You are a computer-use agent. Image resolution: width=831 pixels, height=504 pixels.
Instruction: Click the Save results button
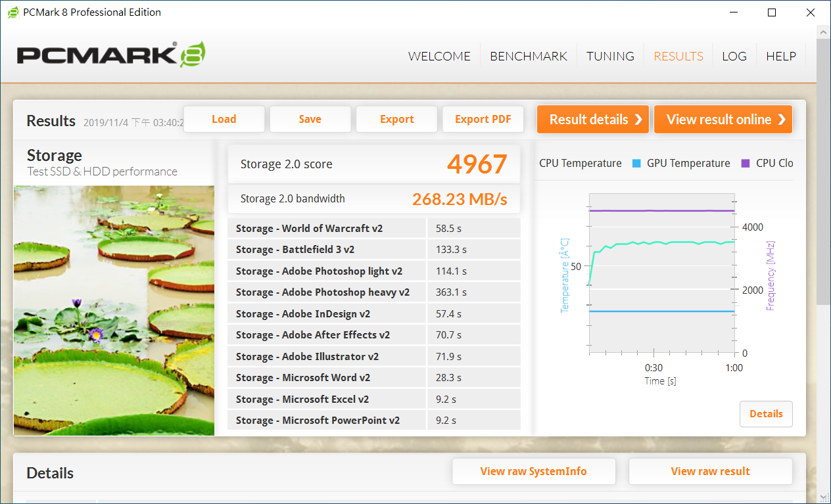pyautogui.click(x=310, y=119)
